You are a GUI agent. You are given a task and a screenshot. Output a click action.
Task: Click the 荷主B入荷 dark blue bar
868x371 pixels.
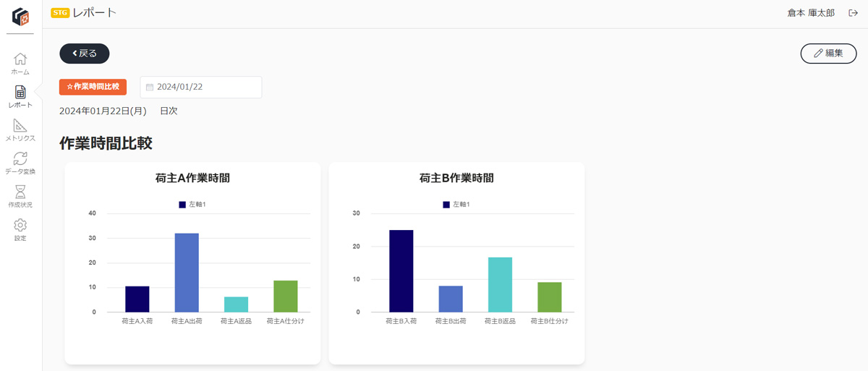pyautogui.click(x=401, y=271)
